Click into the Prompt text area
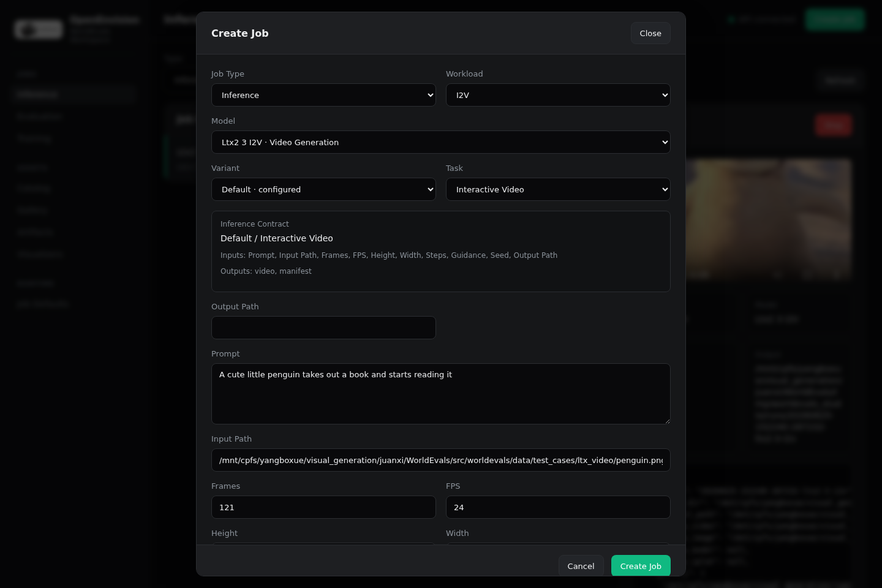This screenshot has height=588, width=882. coord(441,394)
